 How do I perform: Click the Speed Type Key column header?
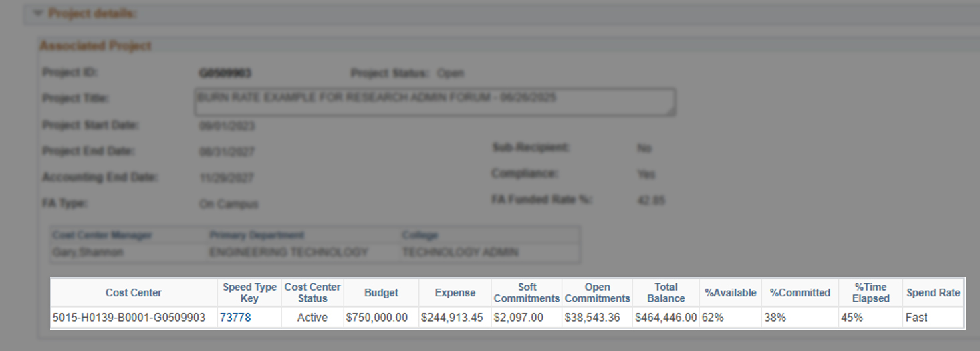point(249,293)
